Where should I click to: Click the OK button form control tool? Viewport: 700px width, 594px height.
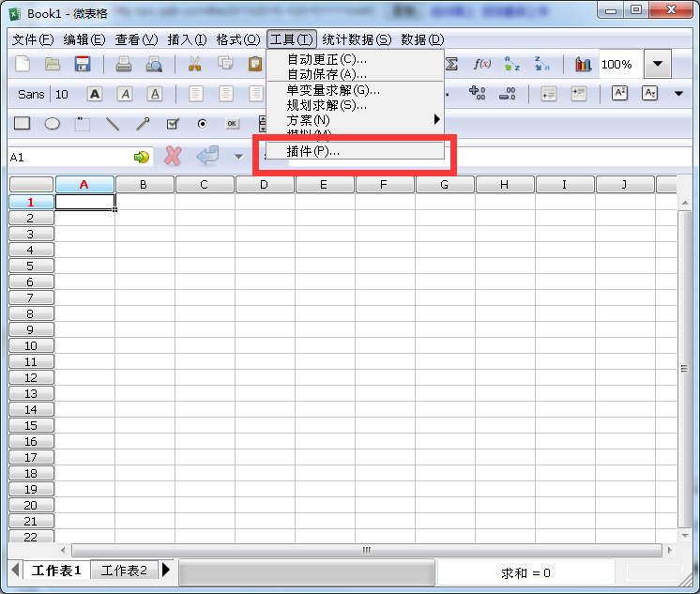[232, 123]
